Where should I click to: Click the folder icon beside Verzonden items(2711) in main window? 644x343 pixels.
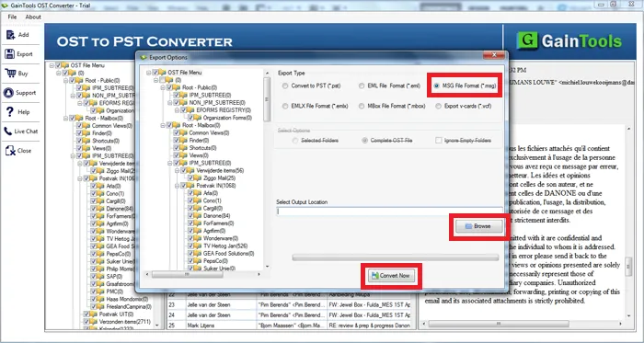click(x=94, y=322)
